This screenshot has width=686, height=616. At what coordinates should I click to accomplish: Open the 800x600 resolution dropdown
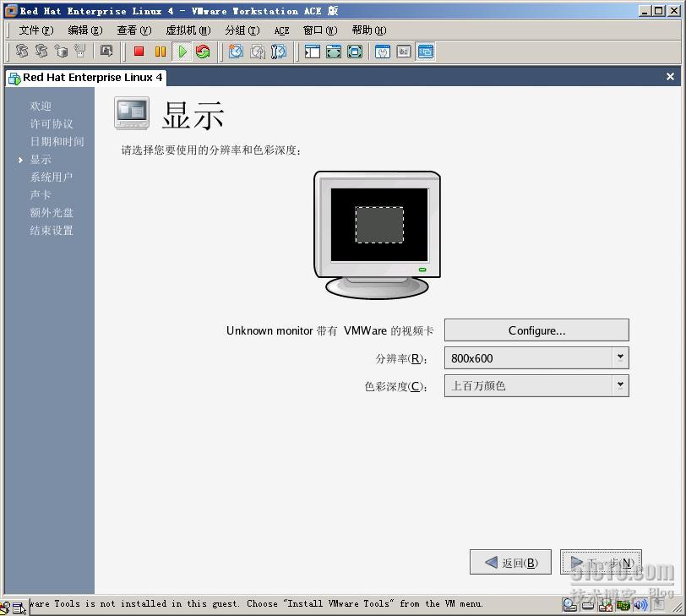pos(536,358)
